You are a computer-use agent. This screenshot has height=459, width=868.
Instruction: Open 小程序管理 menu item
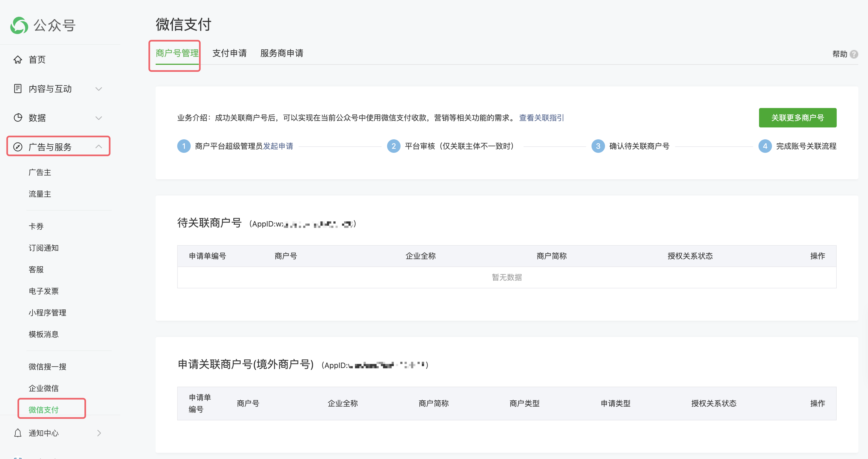pos(47,313)
